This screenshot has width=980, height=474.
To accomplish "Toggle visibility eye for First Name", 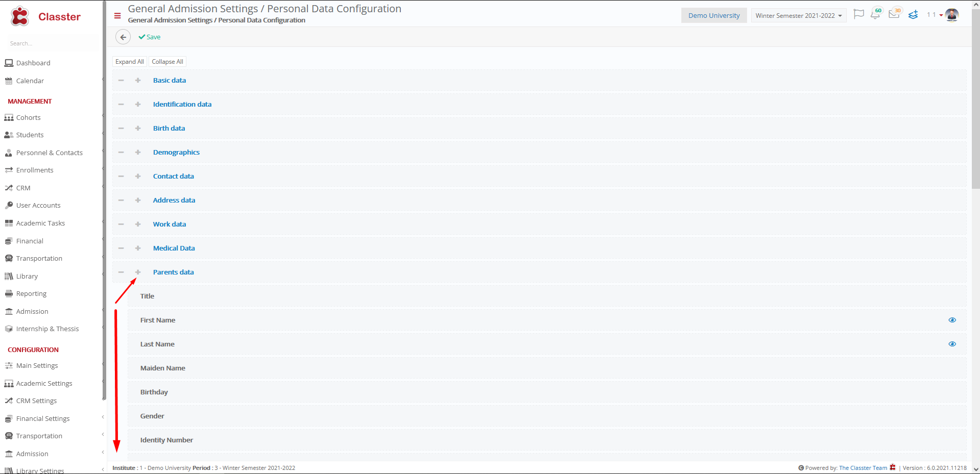I will pyautogui.click(x=952, y=320).
